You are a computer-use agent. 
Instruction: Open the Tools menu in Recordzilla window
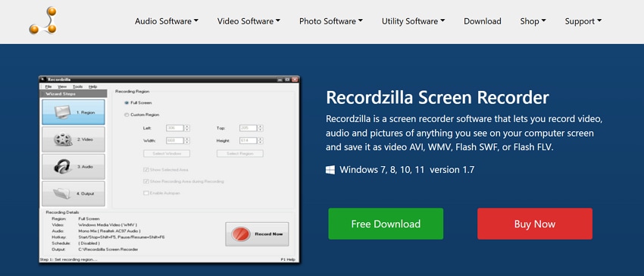pos(77,86)
